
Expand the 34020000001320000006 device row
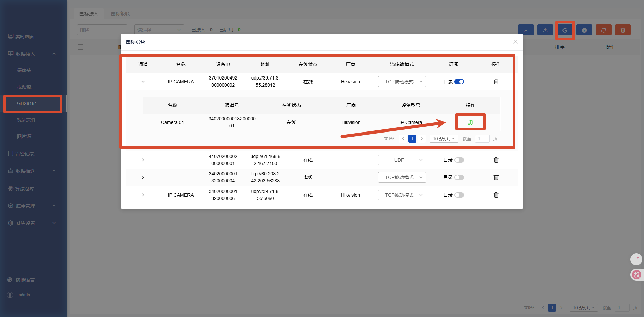tap(143, 195)
